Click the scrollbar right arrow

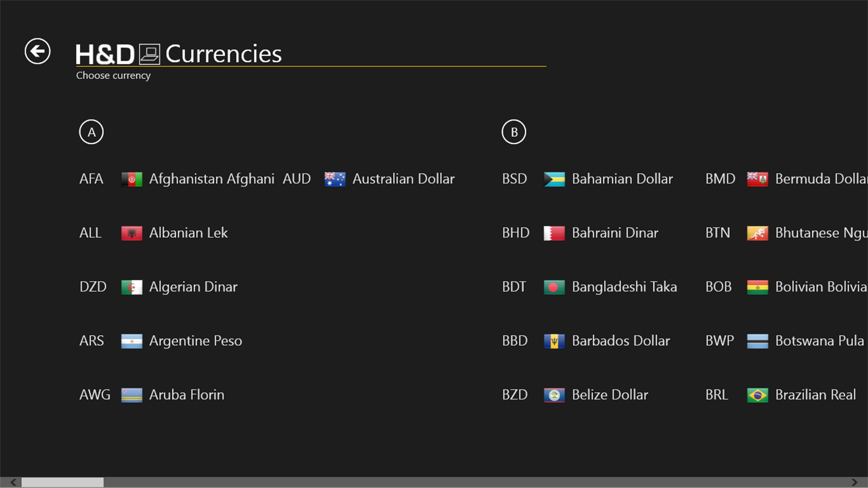click(854, 483)
